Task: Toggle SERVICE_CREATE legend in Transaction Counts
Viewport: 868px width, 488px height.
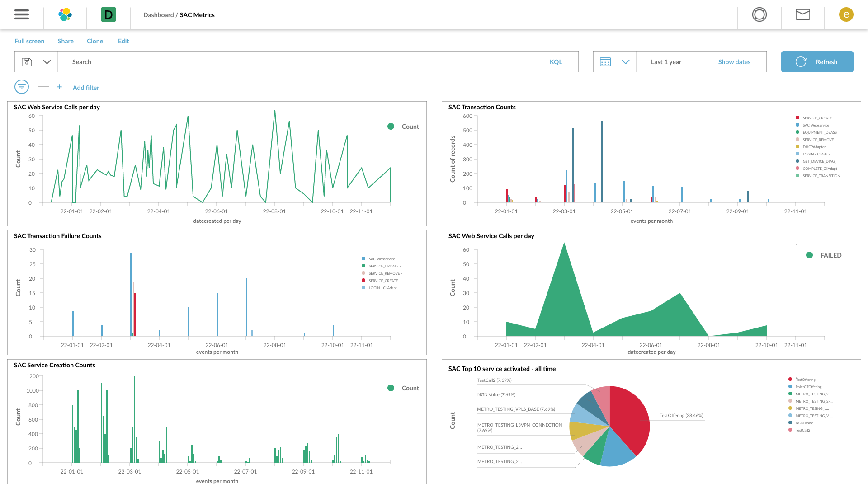Action: coord(815,118)
